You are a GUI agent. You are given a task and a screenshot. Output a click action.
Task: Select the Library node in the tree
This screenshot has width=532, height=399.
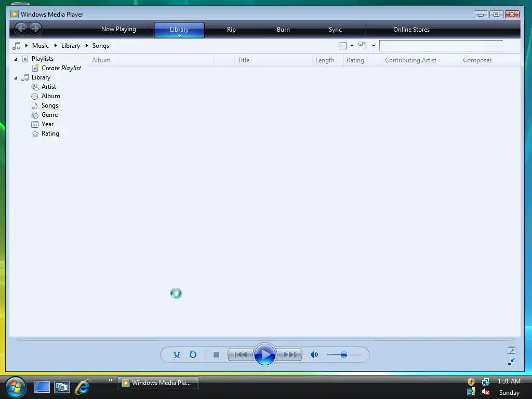[x=41, y=77]
